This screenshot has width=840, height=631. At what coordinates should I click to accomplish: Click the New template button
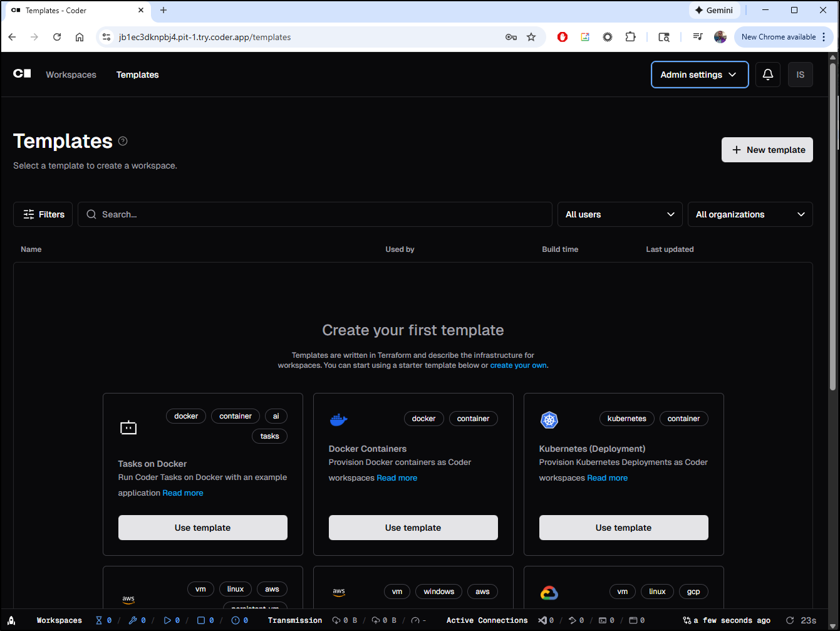(767, 150)
